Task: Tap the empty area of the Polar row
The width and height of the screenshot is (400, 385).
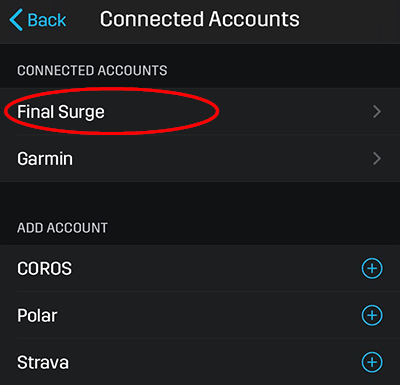Action: tap(210, 315)
